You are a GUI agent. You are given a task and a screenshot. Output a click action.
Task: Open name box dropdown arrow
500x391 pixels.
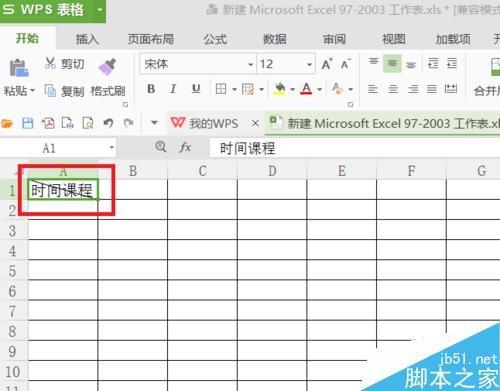click(112, 147)
